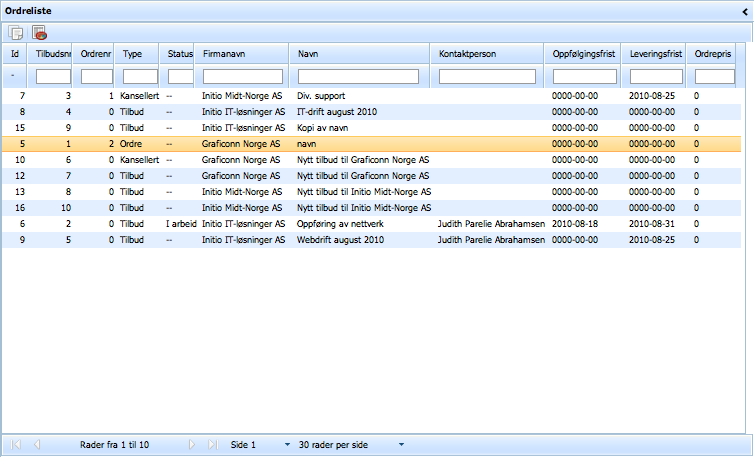Click the dash reset filter cell under Id
The image size is (754, 457).
coord(12,76)
